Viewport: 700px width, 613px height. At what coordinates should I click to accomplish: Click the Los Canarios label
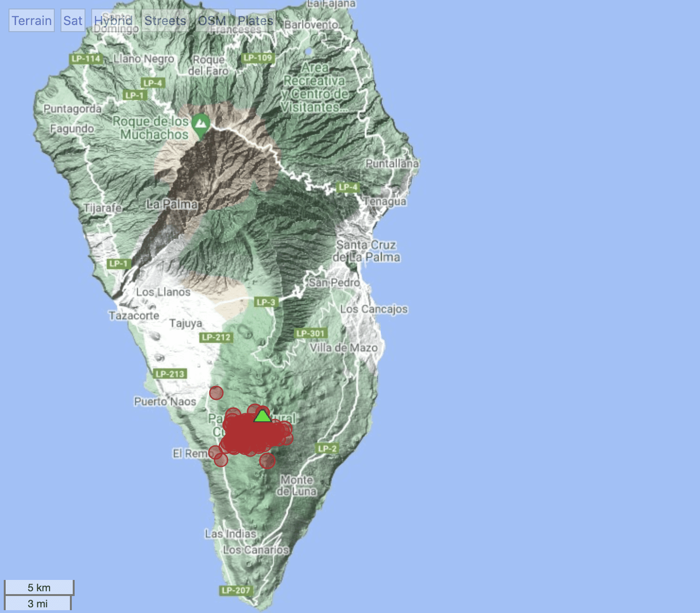tap(256, 550)
